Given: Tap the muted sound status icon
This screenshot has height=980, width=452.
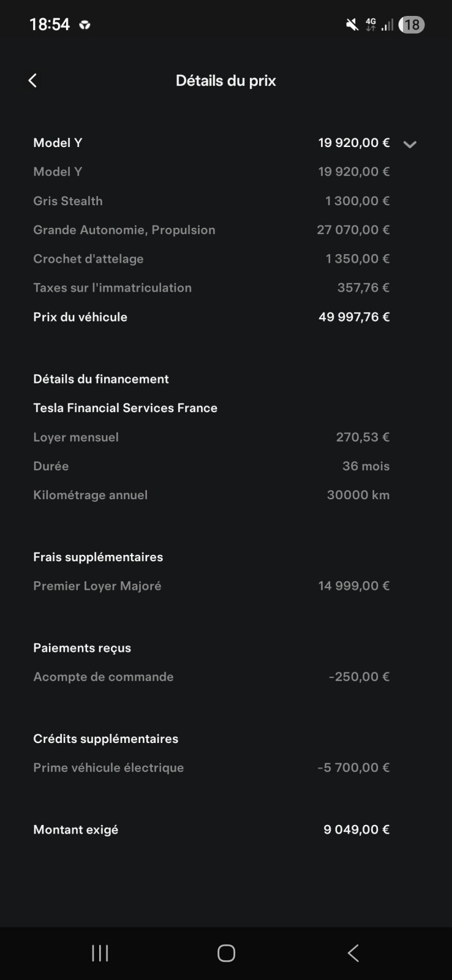Looking at the screenshot, I should (352, 24).
